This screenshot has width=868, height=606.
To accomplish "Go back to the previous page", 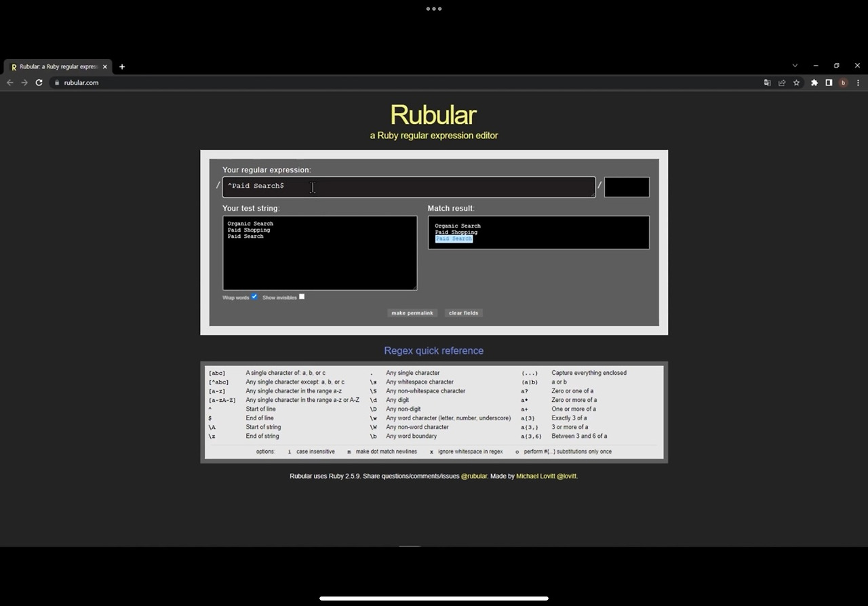I will click(9, 83).
